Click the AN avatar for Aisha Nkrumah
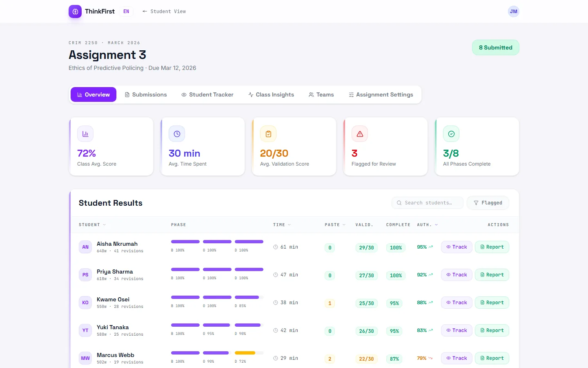The width and height of the screenshot is (588, 368). tap(85, 247)
